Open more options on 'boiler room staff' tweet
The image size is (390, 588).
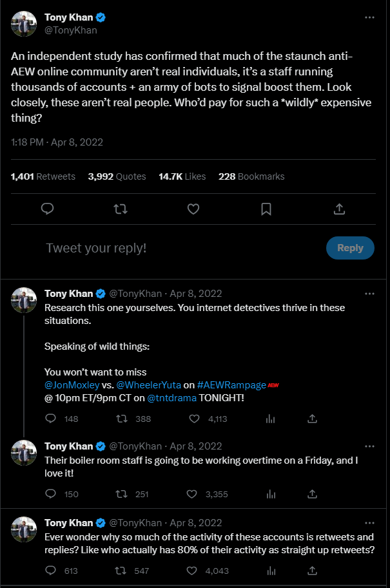[x=369, y=446]
